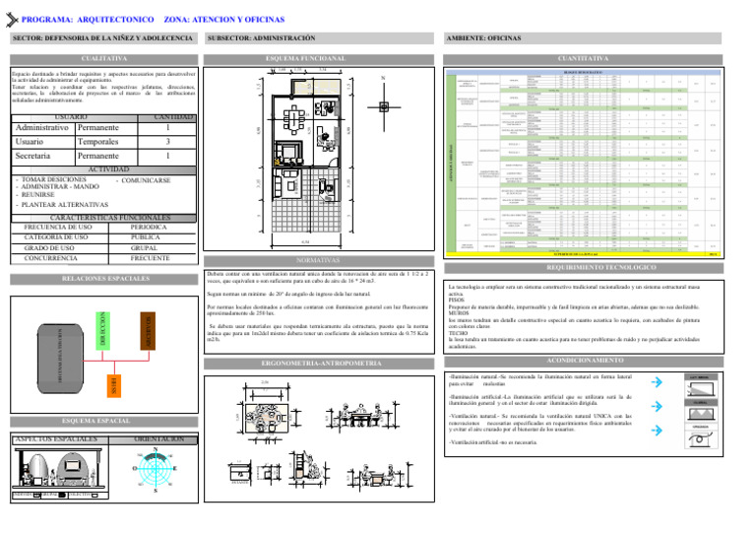Click the NORMATIVAS section header
756x535 pixels.
click(x=318, y=260)
